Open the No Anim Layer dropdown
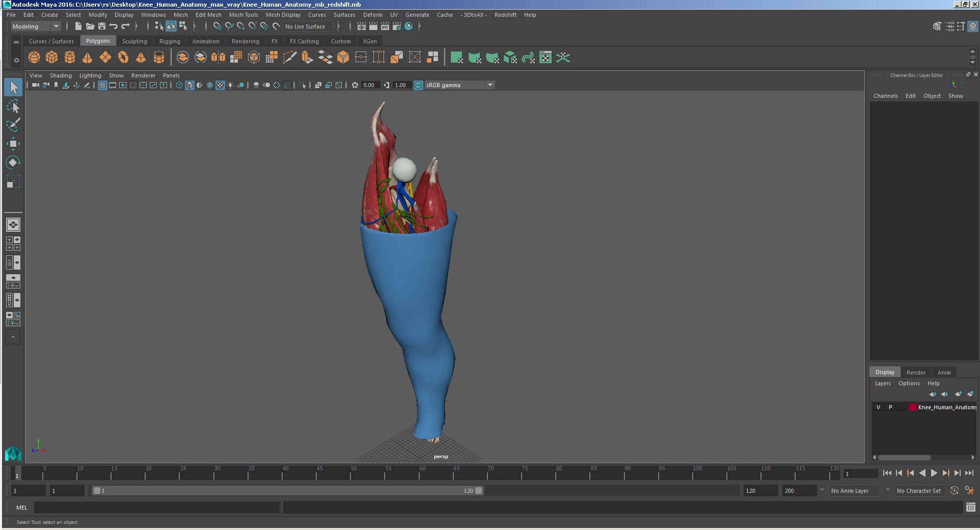This screenshot has height=530, width=980. click(x=854, y=491)
